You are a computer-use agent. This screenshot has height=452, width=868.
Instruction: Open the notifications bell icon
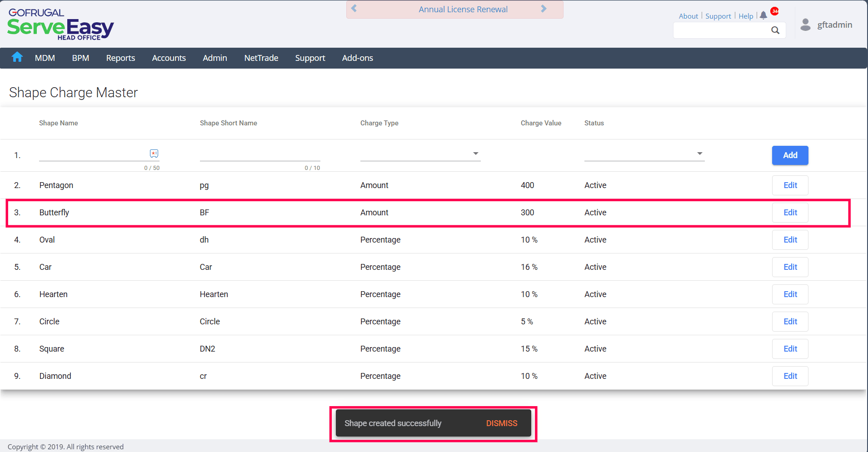[763, 15]
